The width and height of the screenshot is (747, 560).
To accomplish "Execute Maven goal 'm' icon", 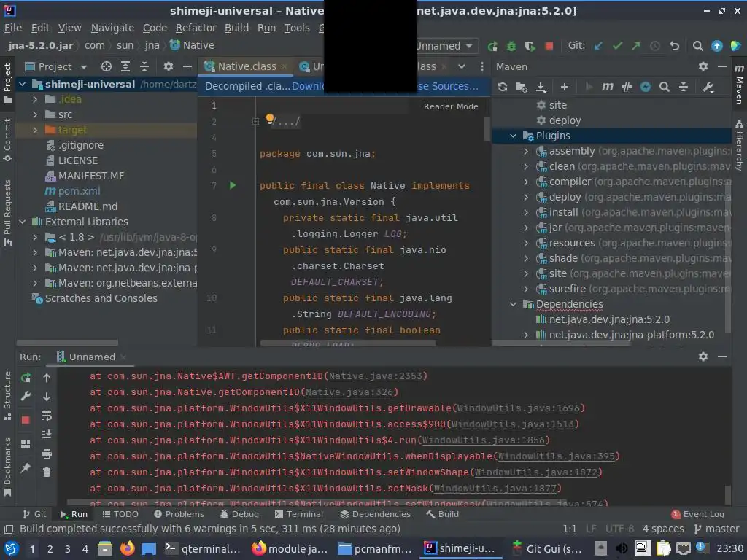I will [607, 87].
